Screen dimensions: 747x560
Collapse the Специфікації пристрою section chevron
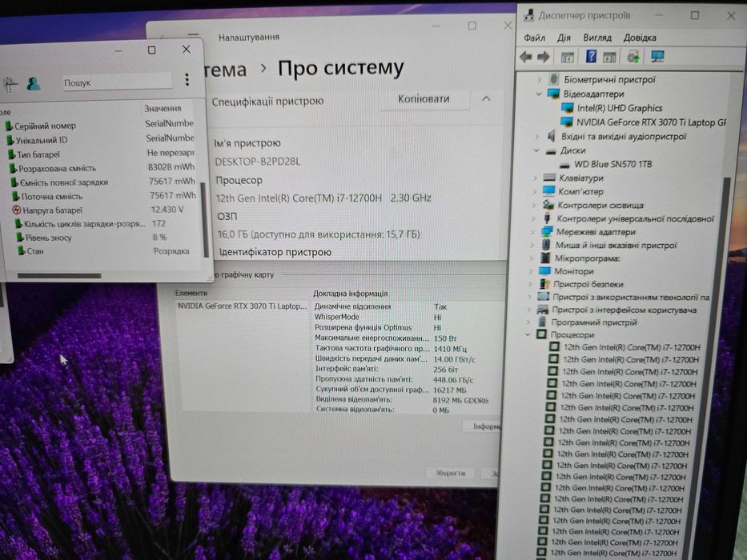click(486, 99)
